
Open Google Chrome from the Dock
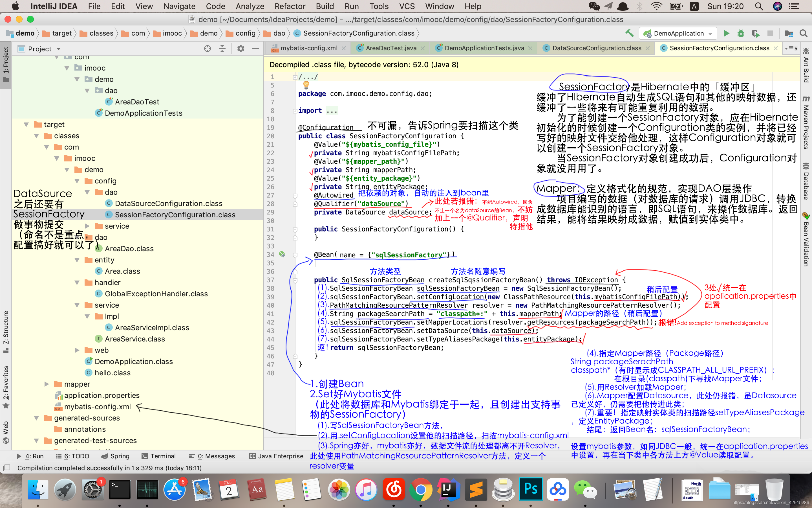coord(421,489)
